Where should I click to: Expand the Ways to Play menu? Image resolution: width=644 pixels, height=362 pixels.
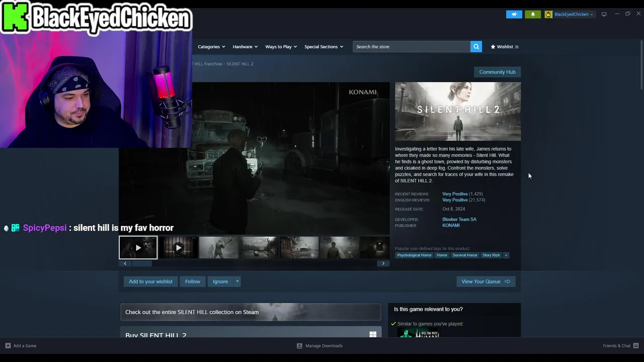[x=281, y=47]
